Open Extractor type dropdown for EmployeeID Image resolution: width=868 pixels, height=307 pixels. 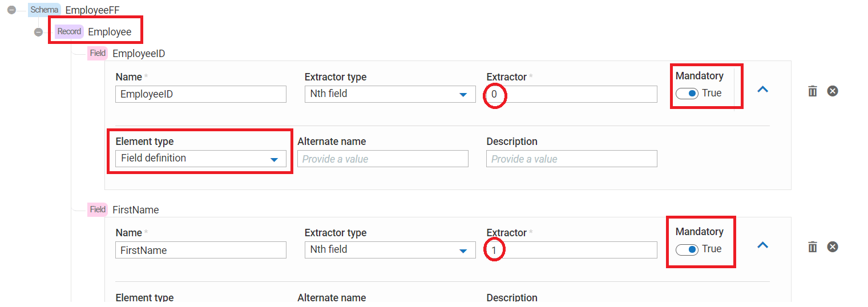[390, 94]
